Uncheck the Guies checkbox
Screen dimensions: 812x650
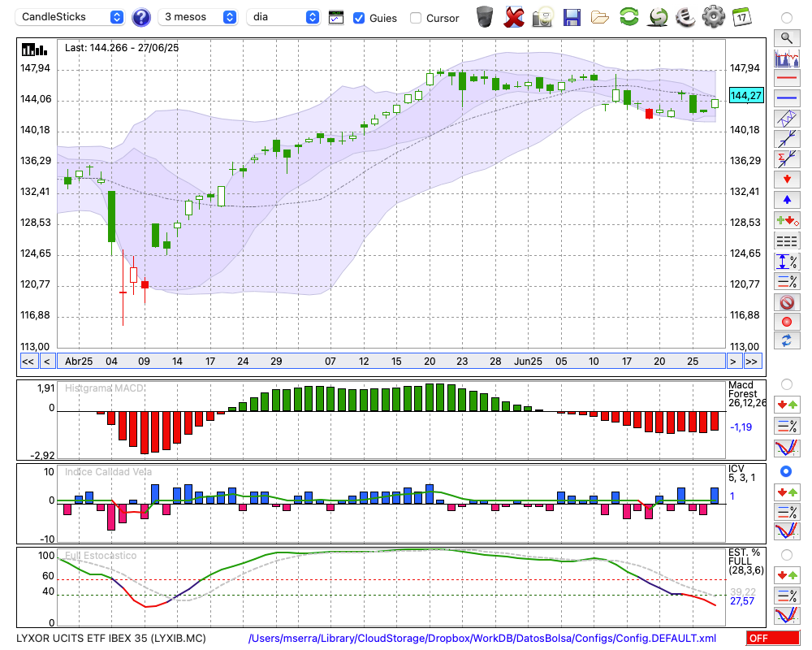358,18
